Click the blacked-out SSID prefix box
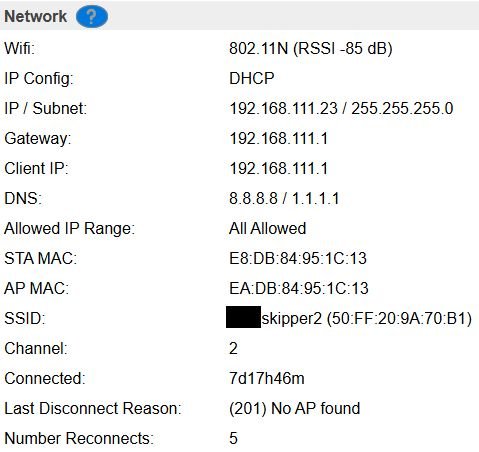Image resolution: width=479 pixels, height=452 pixels. point(243,317)
